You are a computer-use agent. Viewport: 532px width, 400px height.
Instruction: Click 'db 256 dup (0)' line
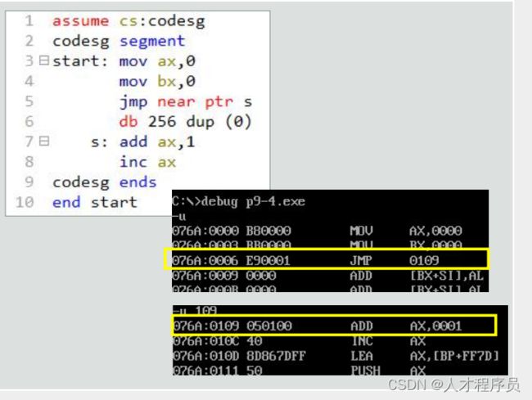tap(185, 122)
